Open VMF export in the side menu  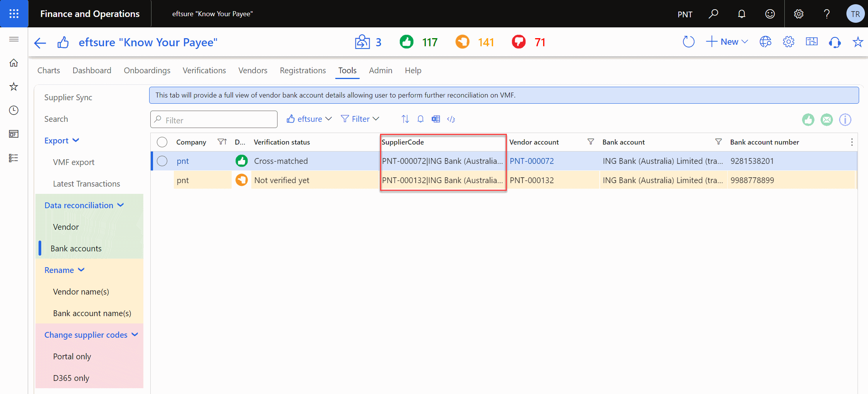[74, 162]
